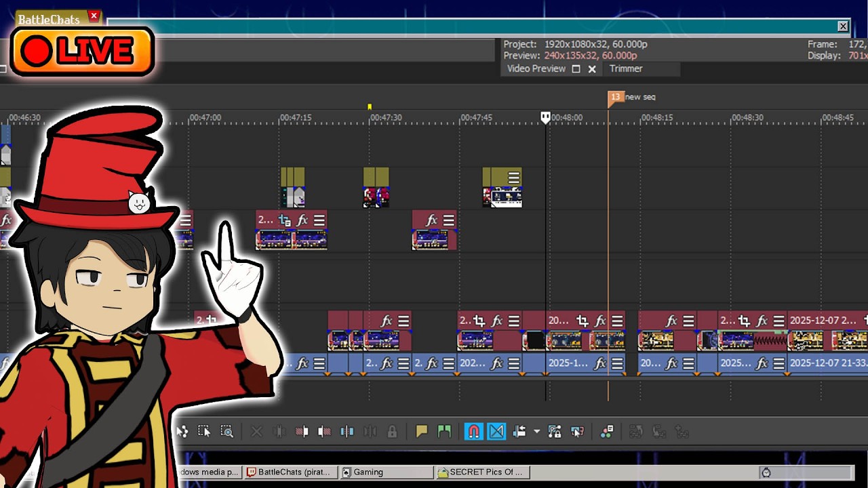
Task: Click the 00:48:15 ruler label
Action: click(657, 117)
